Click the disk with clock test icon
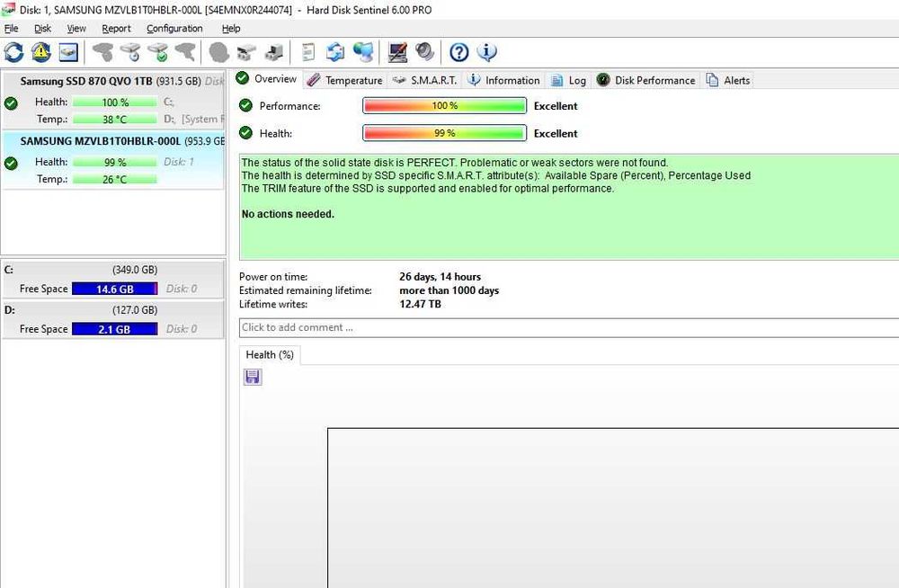The width and height of the screenshot is (899, 588). 130,52
